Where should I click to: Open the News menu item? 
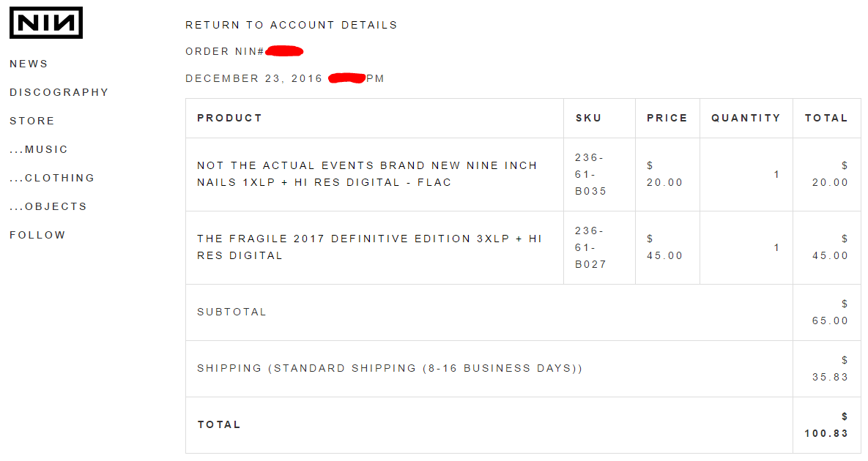click(x=29, y=64)
